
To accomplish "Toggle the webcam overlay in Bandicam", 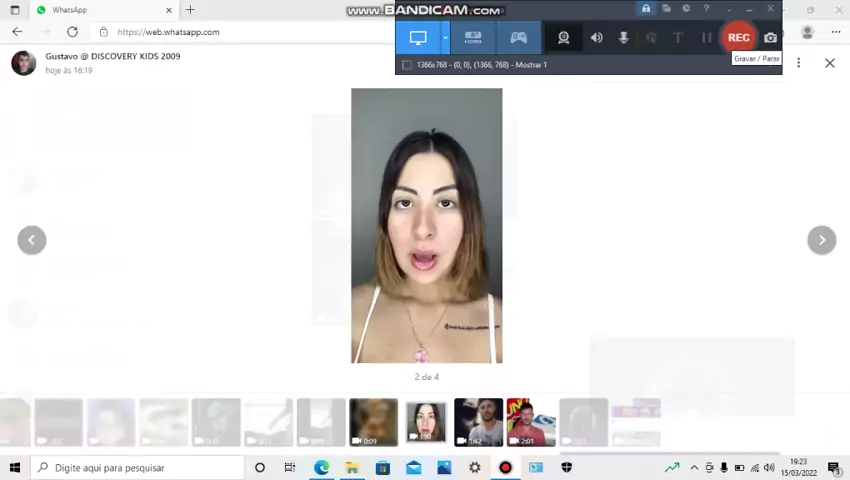I will click(564, 38).
